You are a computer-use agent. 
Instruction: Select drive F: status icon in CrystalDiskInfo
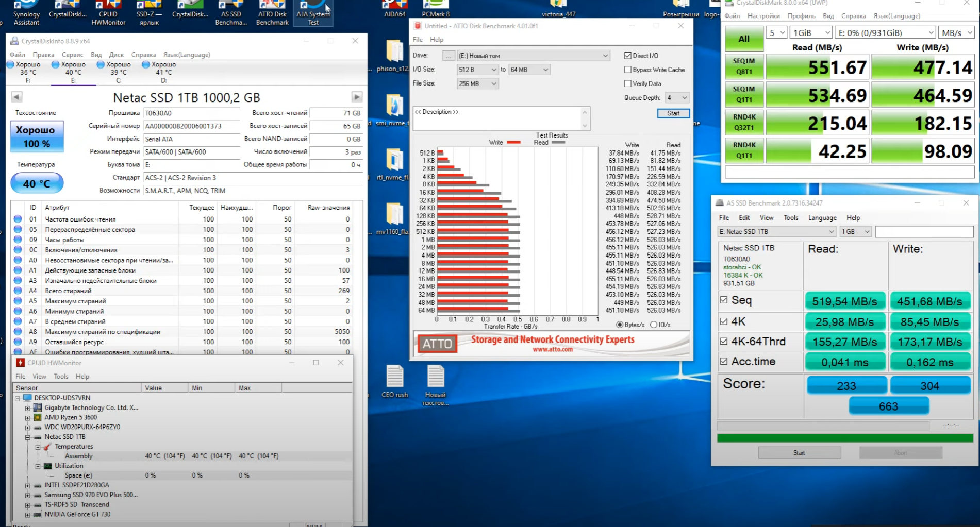(x=10, y=64)
